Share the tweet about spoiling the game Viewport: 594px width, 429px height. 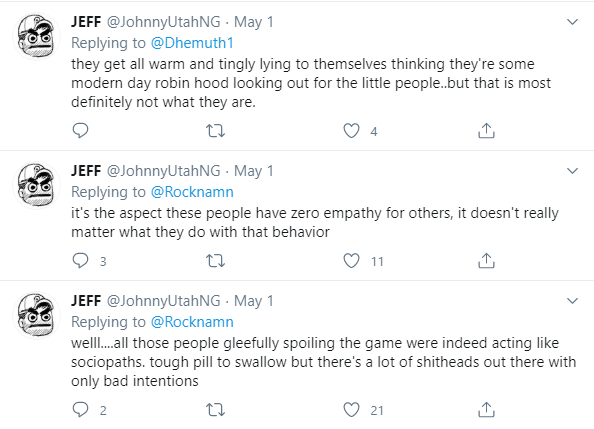pyautogui.click(x=486, y=410)
